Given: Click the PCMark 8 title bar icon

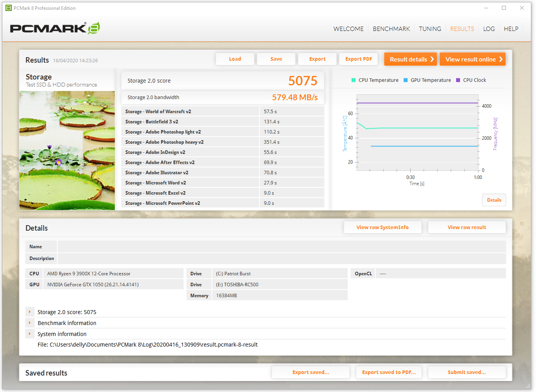Looking at the screenshot, I should [9, 8].
